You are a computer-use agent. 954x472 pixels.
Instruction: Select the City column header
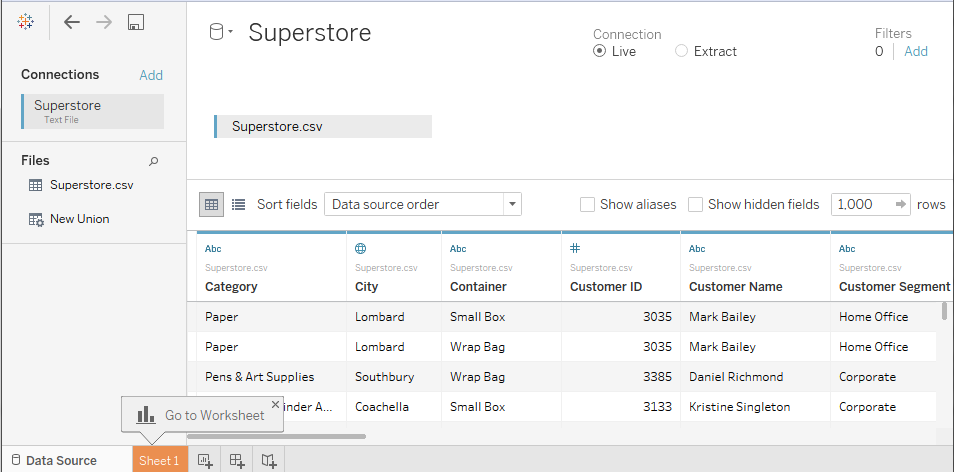tap(366, 286)
